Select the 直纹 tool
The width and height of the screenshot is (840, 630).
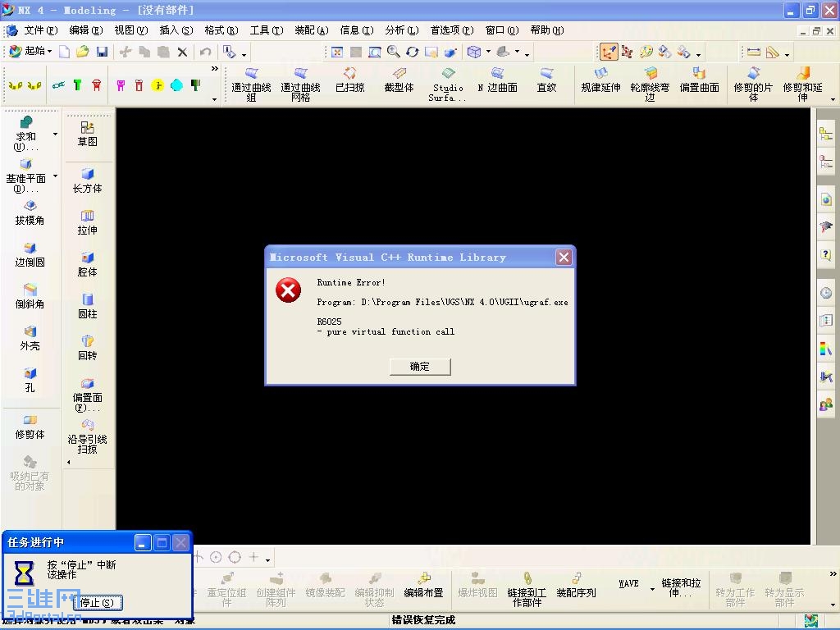coord(546,80)
